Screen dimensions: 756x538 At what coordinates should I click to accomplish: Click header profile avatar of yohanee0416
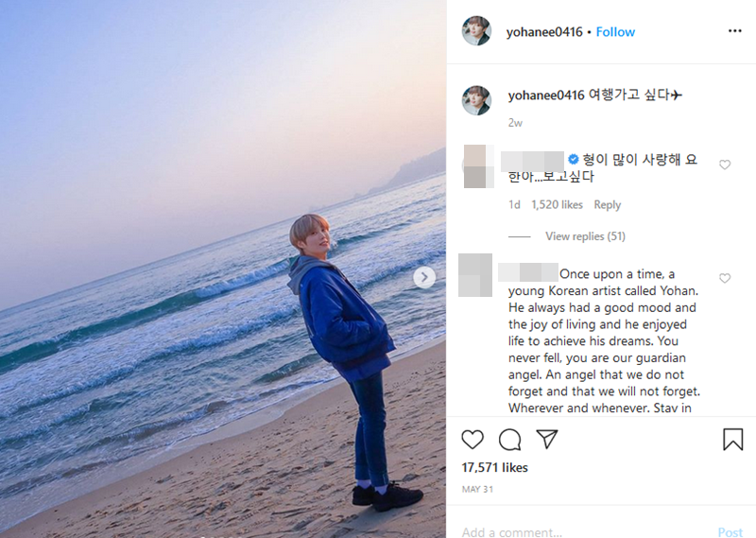[476, 31]
